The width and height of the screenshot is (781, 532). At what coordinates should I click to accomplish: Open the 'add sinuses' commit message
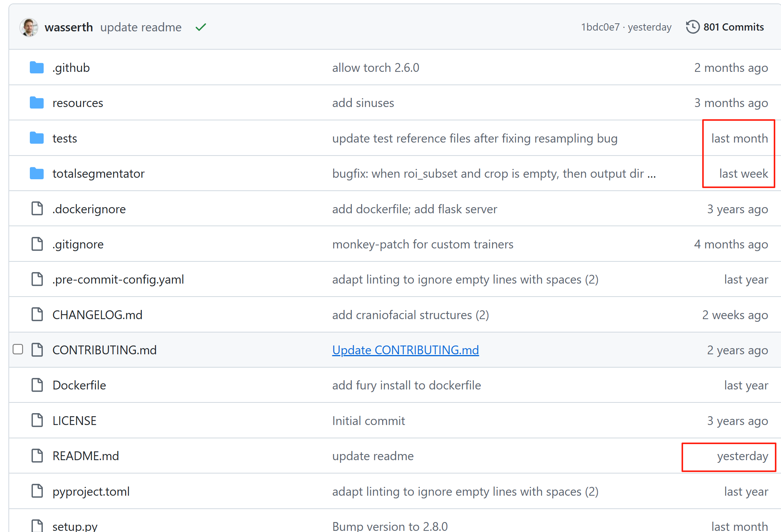click(x=363, y=103)
